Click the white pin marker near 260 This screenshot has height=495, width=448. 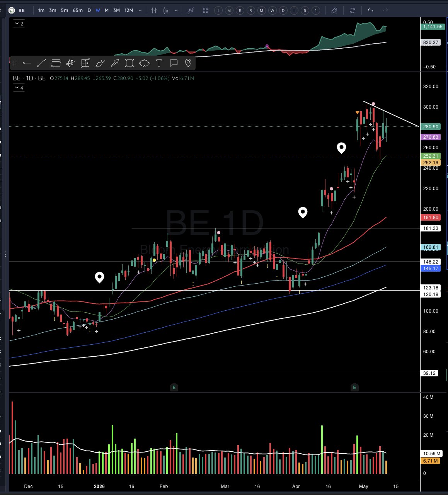click(341, 148)
